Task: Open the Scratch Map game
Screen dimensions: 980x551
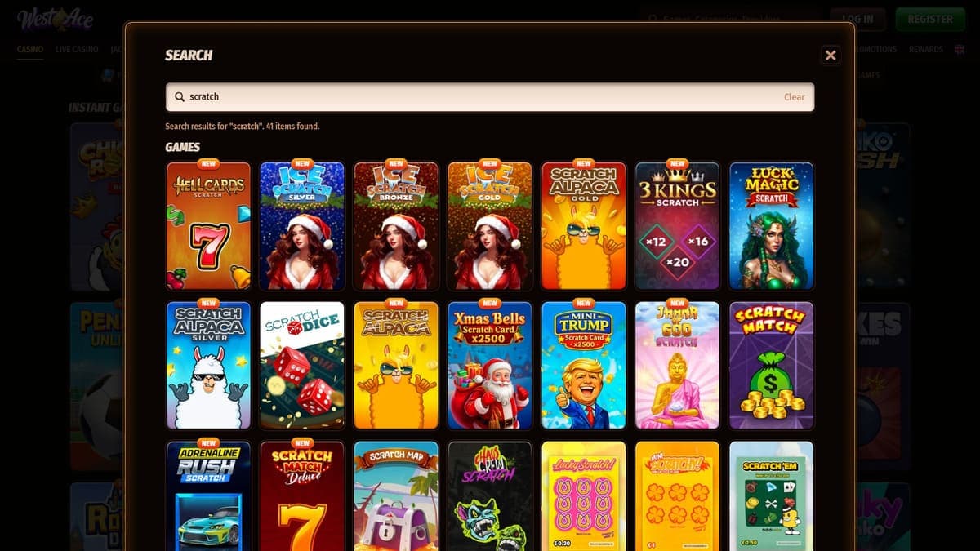Action: (396, 496)
